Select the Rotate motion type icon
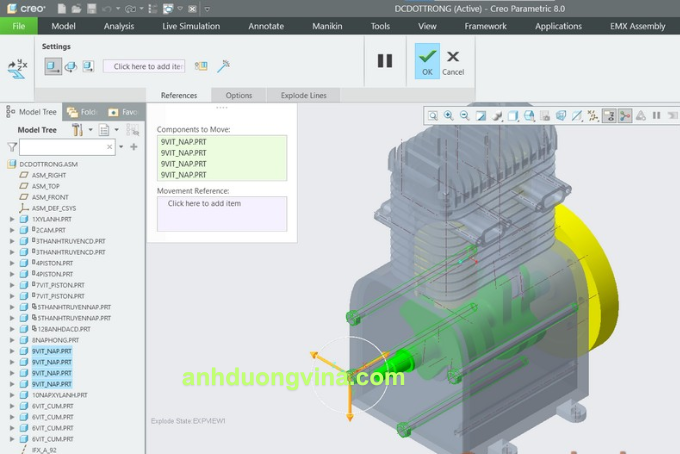This screenshot has width=680, height=454. (71, 66)
